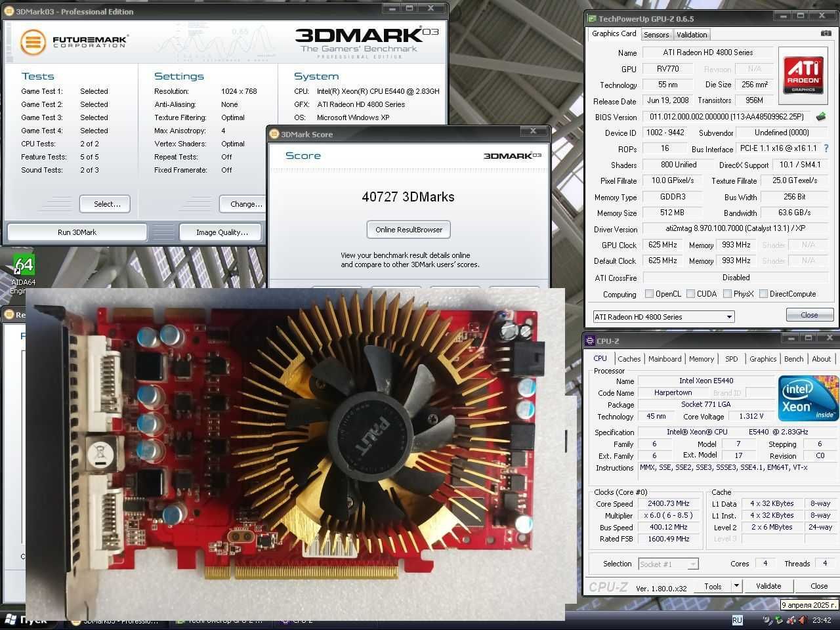Open the Memory tab in CPU-Z
Image resolution: width=840 pixels, height=630 pixels.
(701, 359)
